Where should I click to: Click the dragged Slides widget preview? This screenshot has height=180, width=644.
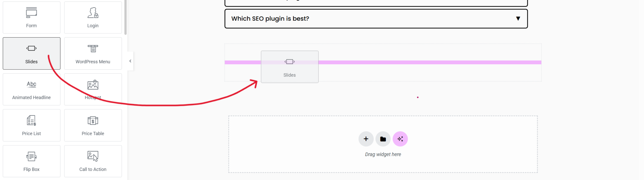[x=290, y=67]
